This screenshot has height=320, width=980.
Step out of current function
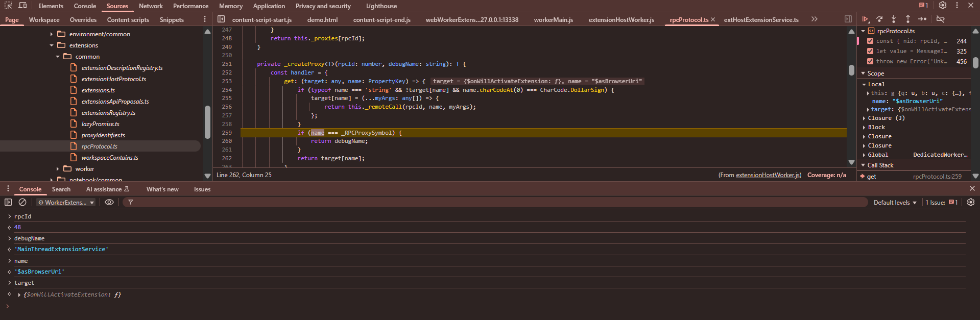(x=908, y=19)
